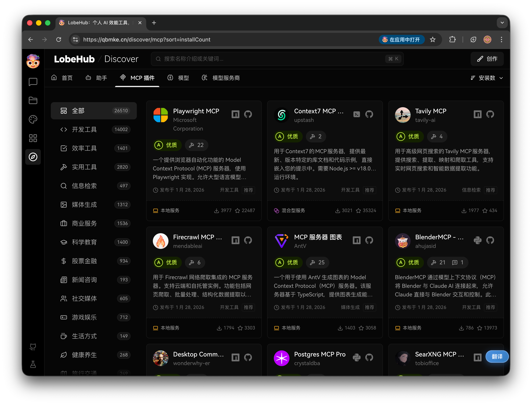
Task: Click the labs flask icon in sidebar
Action: click(x=33, y=364)
